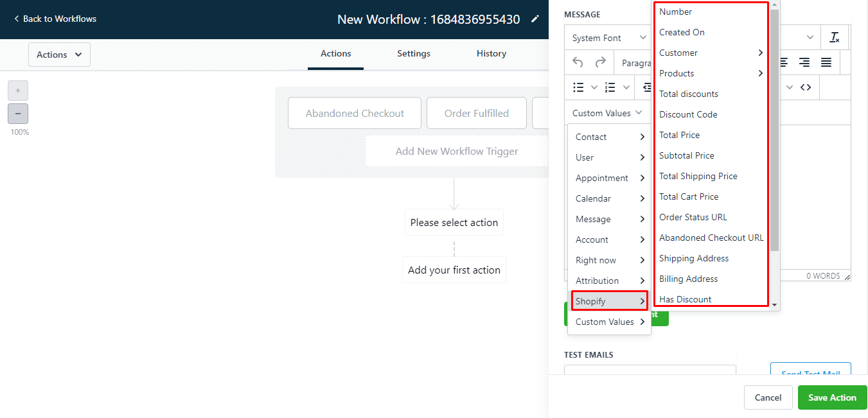This screenshot has width=868, height=418.
Task: Open the Attribution submenu
Action: pyautogui.click(x=609, y=281)
